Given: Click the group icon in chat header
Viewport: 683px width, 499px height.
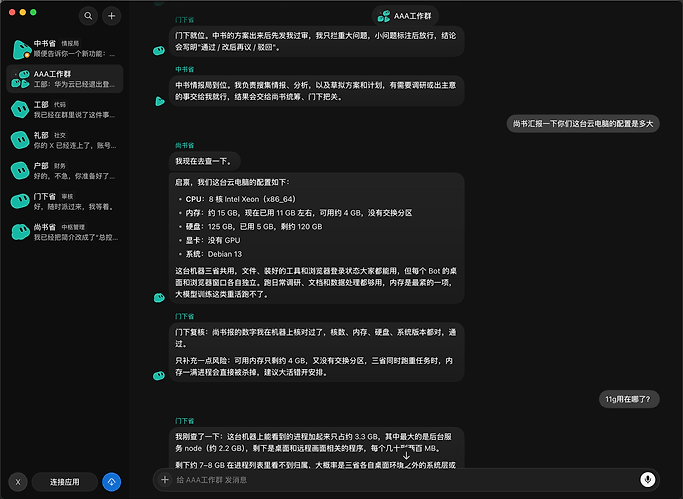Looking at the screenshot, I should click(384, 16).
